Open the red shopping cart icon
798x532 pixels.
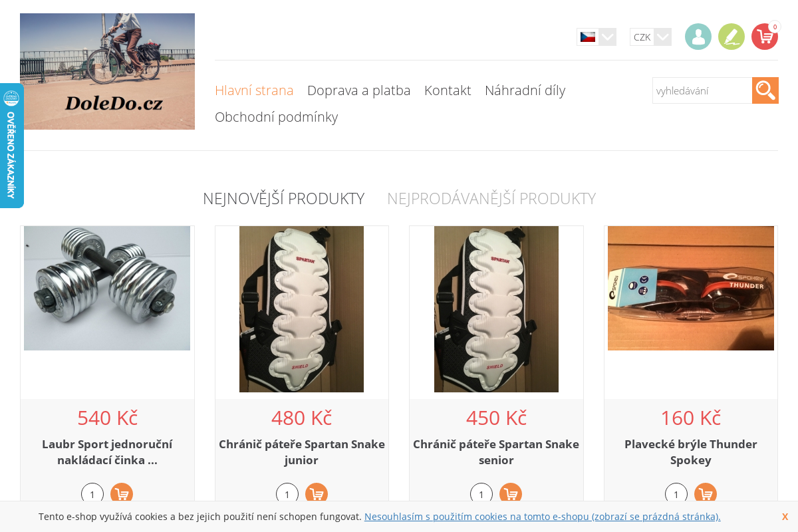765,37
